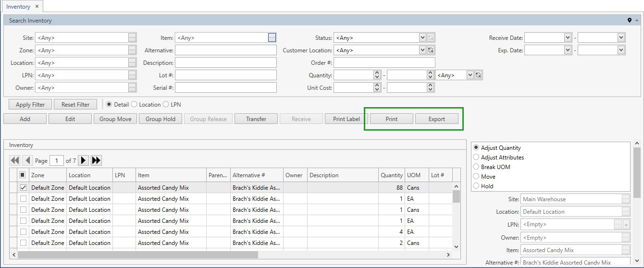Go to the first page of inventory

14,160
